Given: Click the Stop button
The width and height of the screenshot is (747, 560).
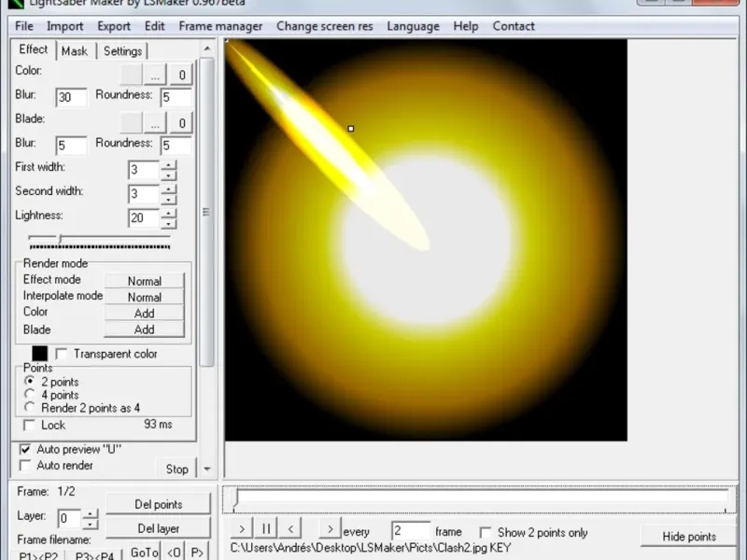Looking at the screenshot, I should pyautogui.click(x=176, y=469).
